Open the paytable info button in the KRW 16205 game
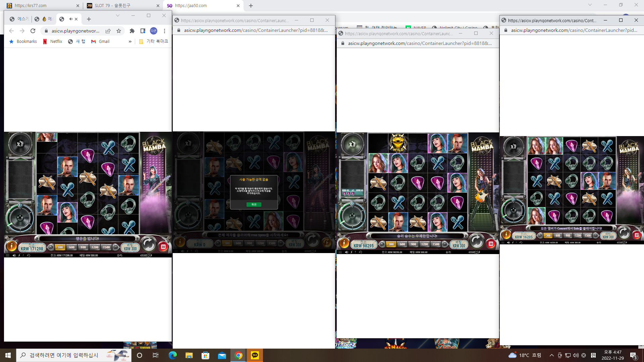This screenshot has width=644, height=362. (x=506, y=235)
